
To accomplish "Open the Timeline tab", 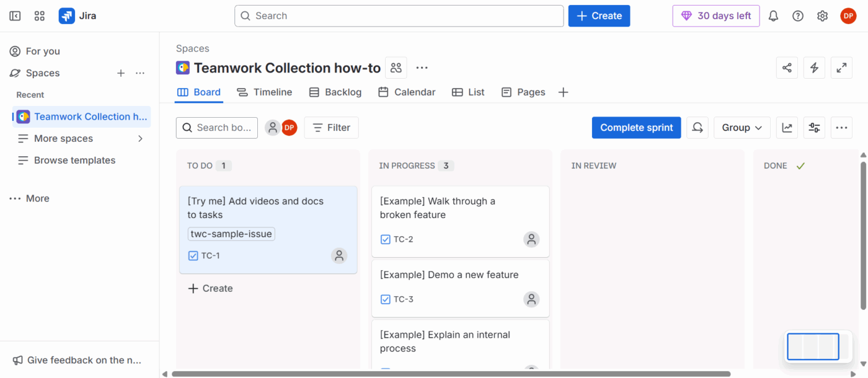I will (265, 92).
